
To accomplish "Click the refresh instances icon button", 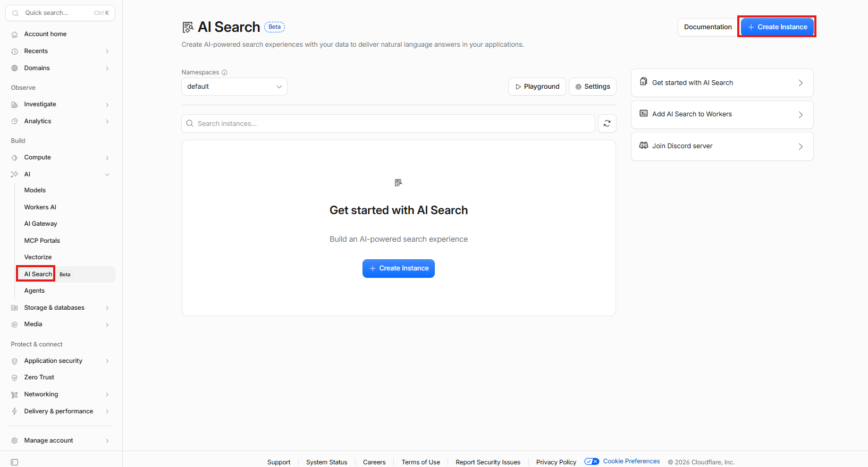I will click(607, 124).
